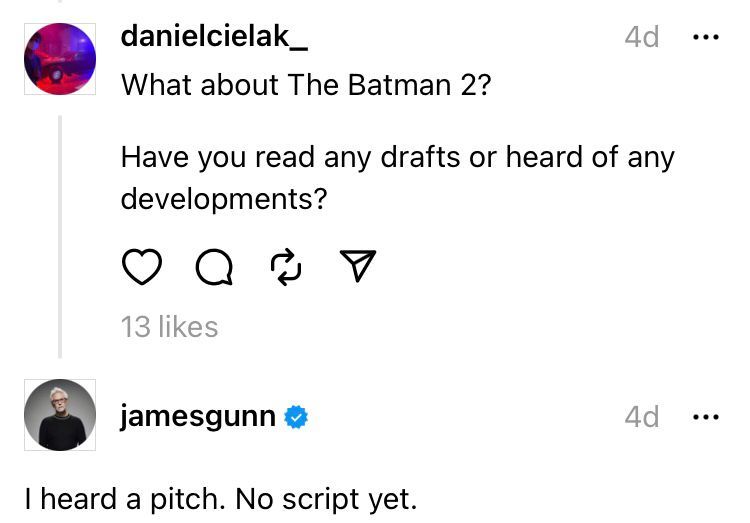Open more options for jamesgunn's reply
The width and height of the screenshot is (750, 523).
pos(705,416)
